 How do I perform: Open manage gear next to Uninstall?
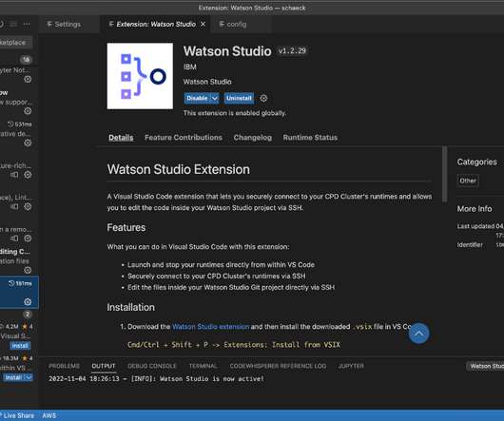pyautogui.click(x=263, y=98)
